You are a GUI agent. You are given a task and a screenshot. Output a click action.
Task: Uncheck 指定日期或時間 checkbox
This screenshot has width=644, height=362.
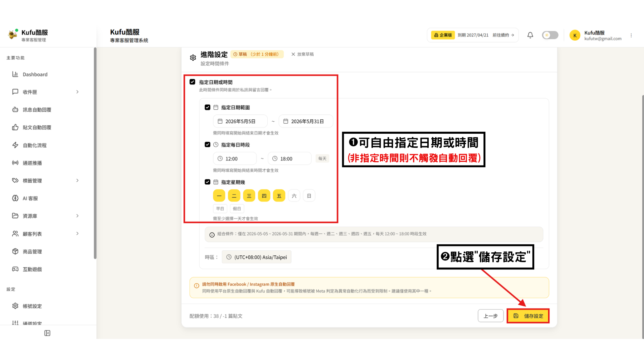click(x=193, y=82)
